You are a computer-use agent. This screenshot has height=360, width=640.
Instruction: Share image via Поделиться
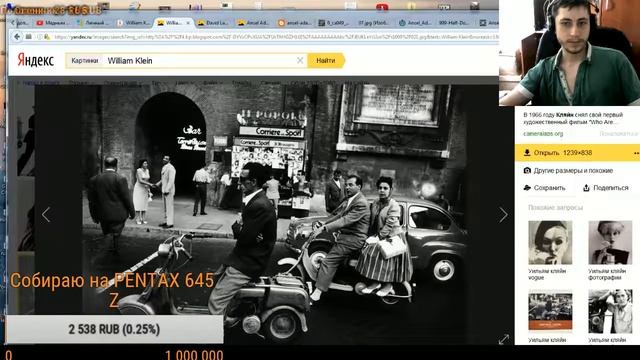click(x=606, y=188)
